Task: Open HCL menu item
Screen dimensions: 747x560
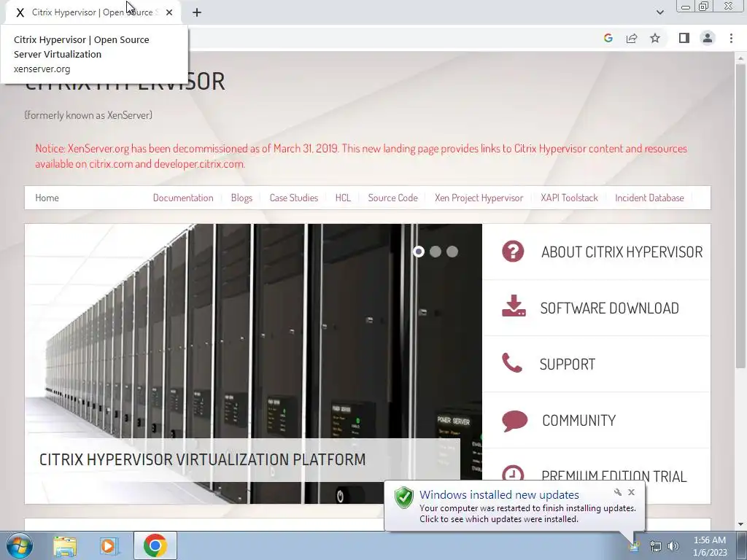Action: tap(343, 198)
